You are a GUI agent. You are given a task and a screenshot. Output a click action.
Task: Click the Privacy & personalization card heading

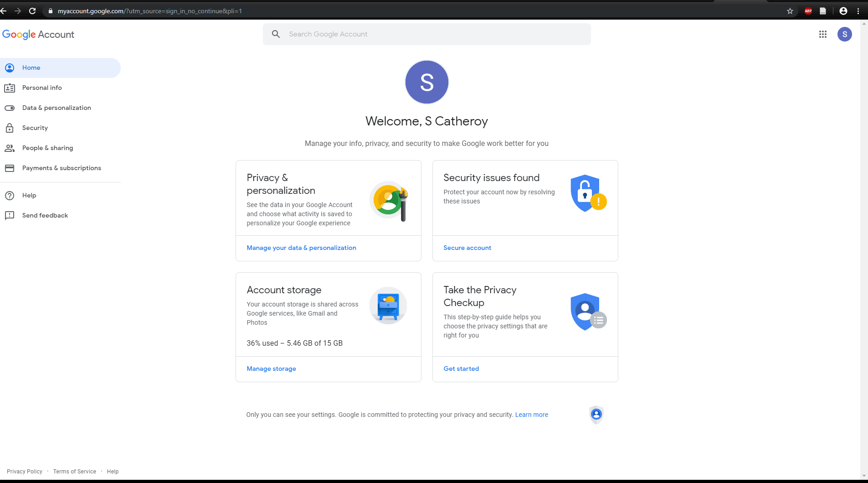[281, 184]
